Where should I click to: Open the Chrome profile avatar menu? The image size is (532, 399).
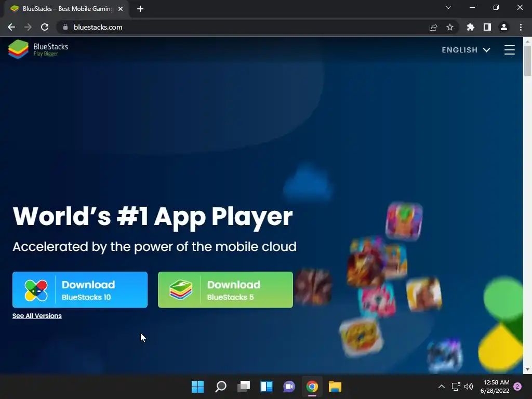504,27
